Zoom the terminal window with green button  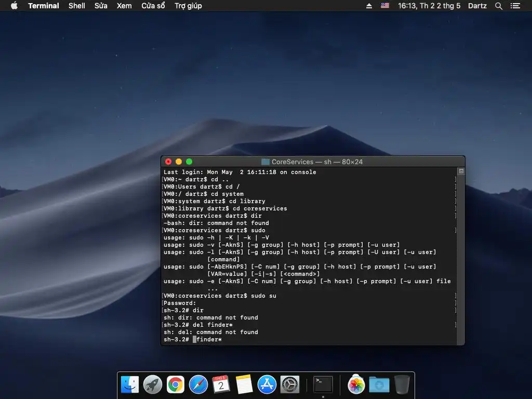189,162
